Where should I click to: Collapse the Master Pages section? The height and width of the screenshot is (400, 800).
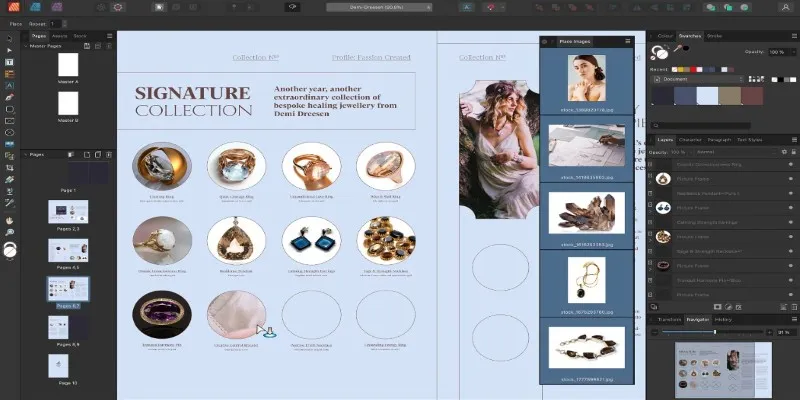(26, 46)
